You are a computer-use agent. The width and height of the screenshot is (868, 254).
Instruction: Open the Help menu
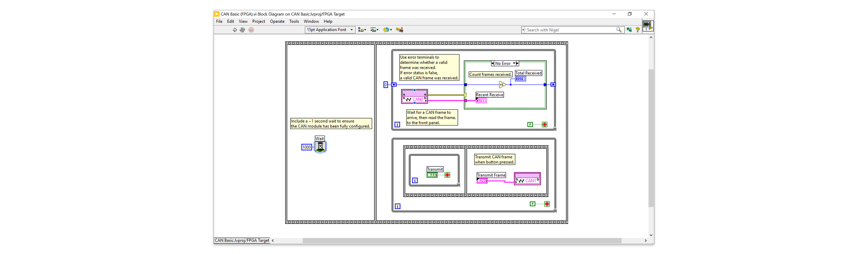(328, 21)
